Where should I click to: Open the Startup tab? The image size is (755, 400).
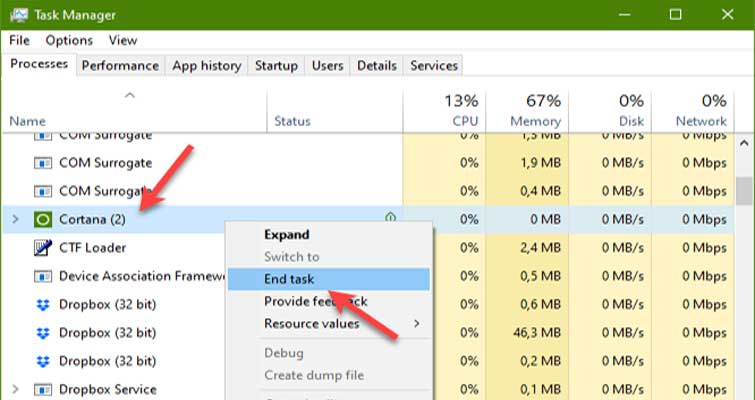(276, 66)
